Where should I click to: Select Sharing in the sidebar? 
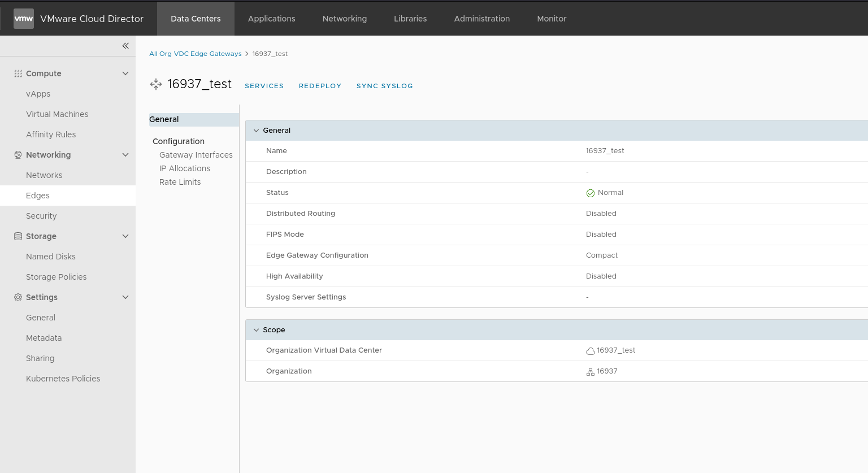(x=40, y=358)
